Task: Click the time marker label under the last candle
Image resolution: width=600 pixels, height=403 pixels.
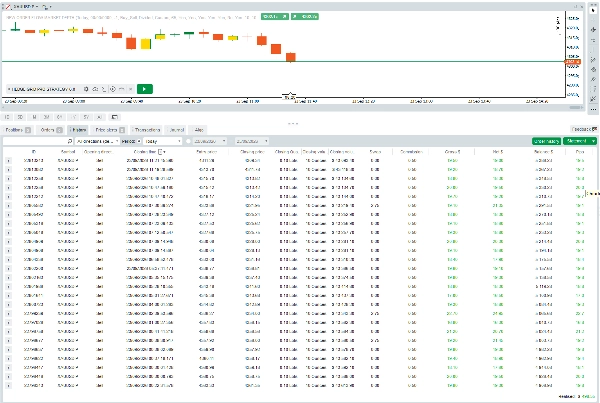Action: [x=290, y=97]
